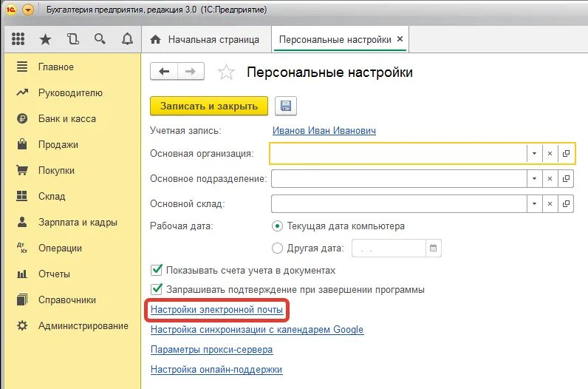This screenshot has width=588, height=389.
Task: Click the Дт/Кт icon for Операции
Action: point(22,248)
